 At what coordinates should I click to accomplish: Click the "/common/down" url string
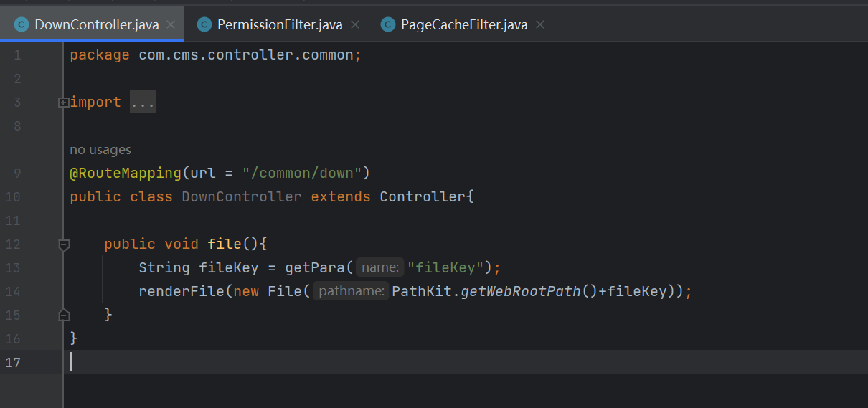point(302,173)
